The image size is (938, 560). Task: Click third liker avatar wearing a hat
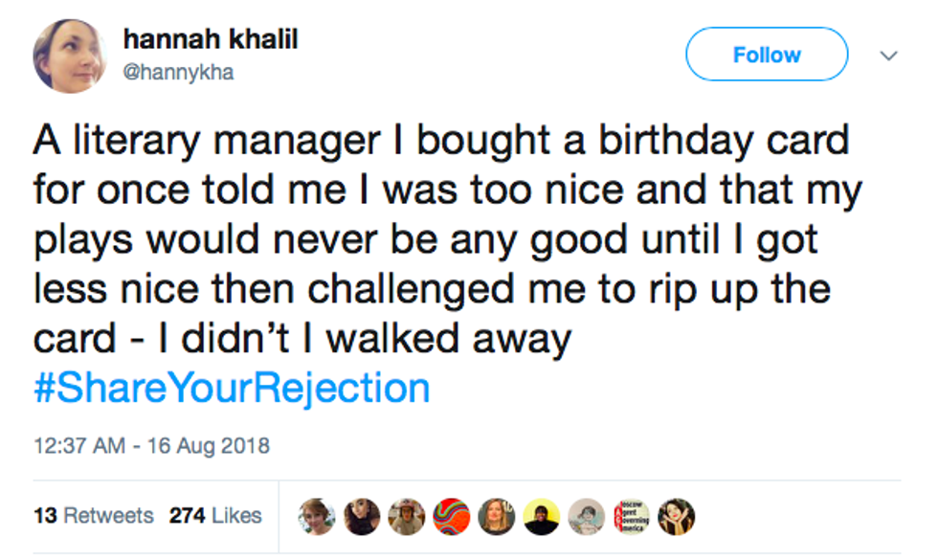[407, 516]
